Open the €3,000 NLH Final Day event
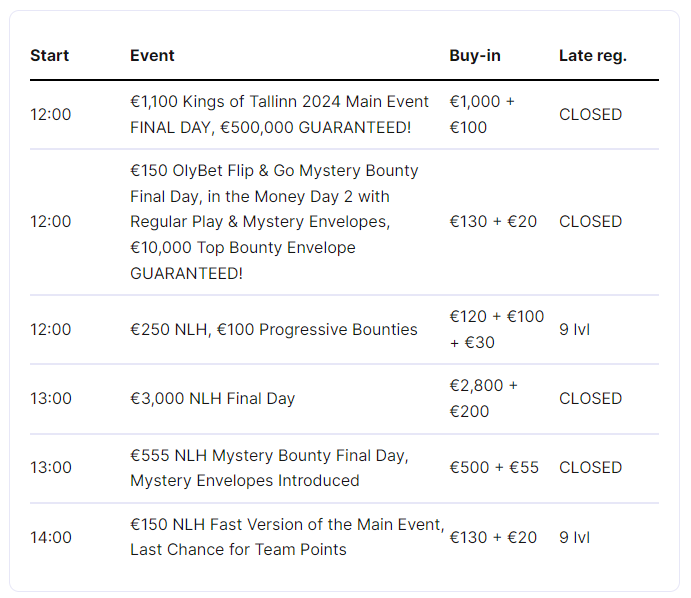 click(x=213, y=398)
